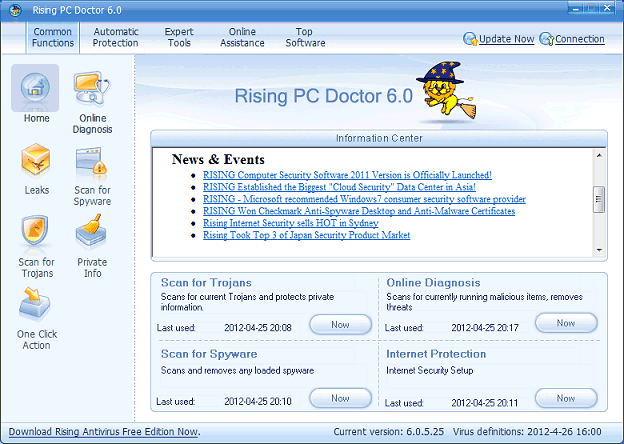The image size is (624, 444).
Task: Open Windows7 recommended software news link
Action: (x=363, y=199)
